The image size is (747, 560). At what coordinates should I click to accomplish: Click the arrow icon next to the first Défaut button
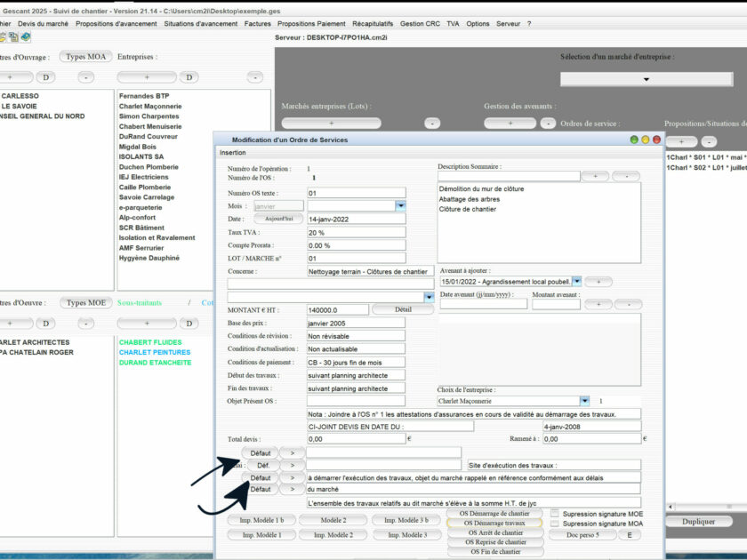[x=293, y=453]
